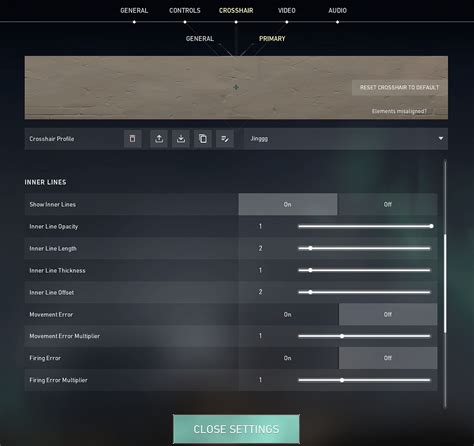Image resolution: width=474 pixels, height=446 pixels.
Task: Click the Movement Error Multiplier value field
Action: coord(260,336)
